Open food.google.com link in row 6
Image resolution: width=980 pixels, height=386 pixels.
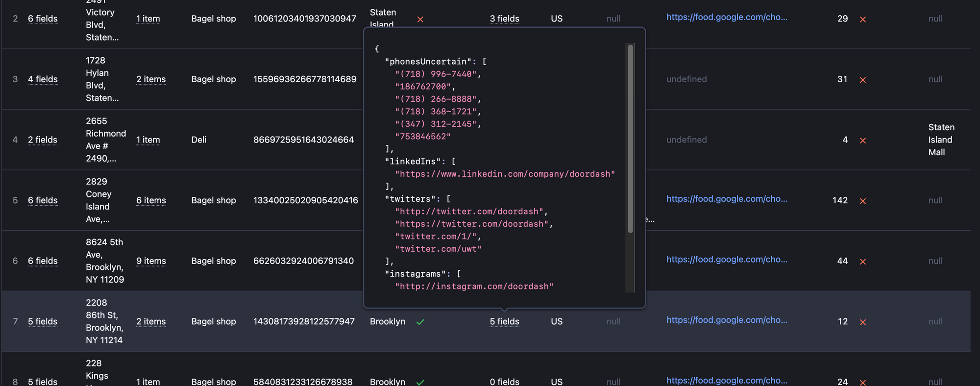(727, 260)
